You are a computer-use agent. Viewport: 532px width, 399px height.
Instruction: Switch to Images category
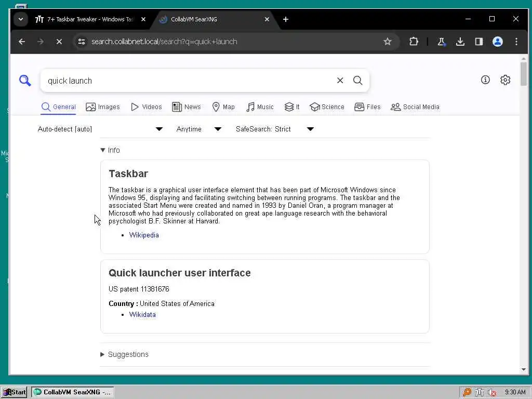coord(103,107)
